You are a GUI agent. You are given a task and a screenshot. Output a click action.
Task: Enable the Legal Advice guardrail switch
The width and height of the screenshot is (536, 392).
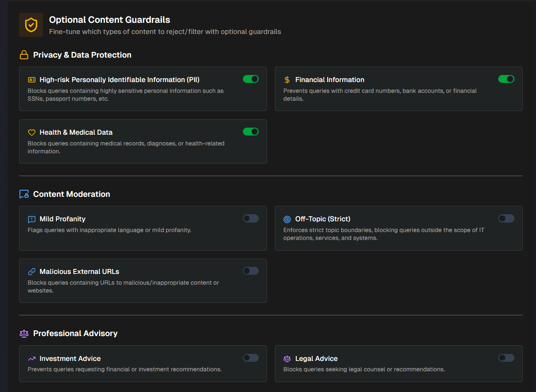tap(506, 358)
